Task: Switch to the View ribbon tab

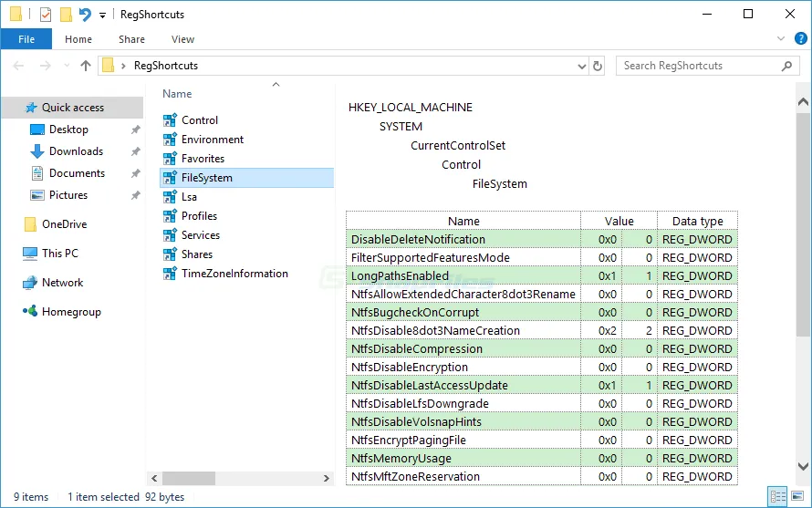Action: (182, 39)
